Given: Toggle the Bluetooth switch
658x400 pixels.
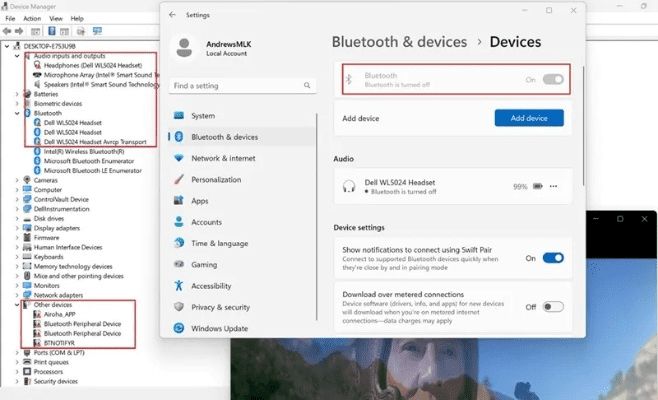Looking at the screenshot, I should (x=552, y=79).
